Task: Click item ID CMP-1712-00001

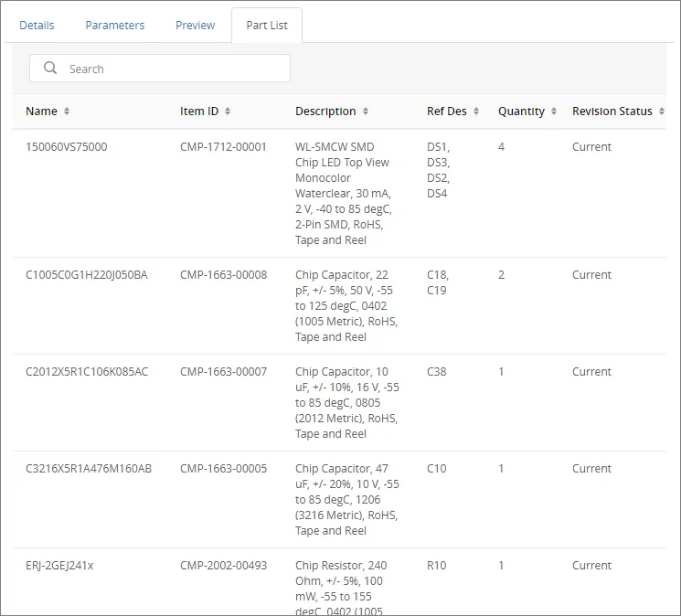Action: [x=223, y=147]
